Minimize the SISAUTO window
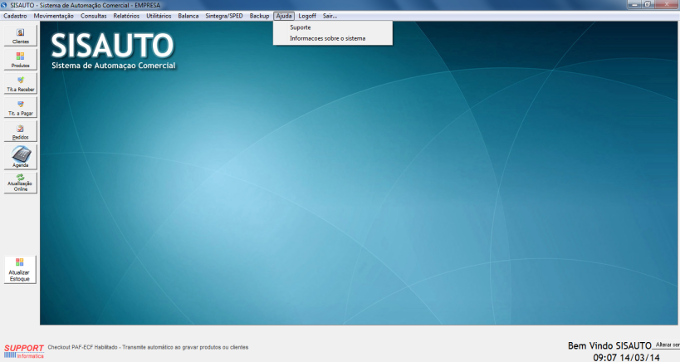 click(x=635, y=4)
